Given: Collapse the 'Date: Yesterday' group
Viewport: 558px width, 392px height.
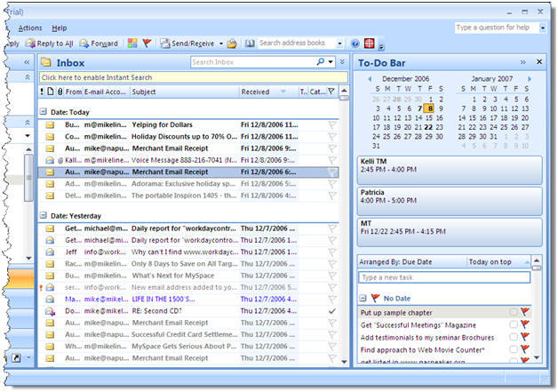Looking at the screenshot, I should [43, 215].
